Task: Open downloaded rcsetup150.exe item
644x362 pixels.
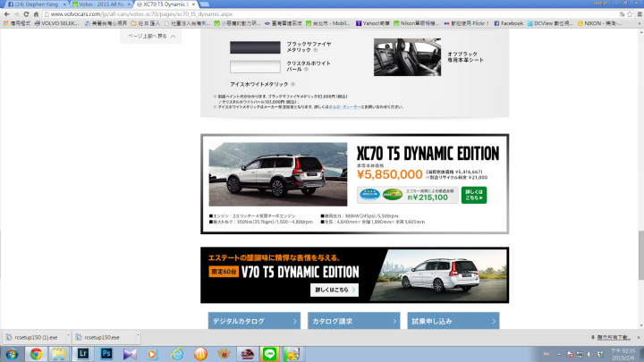Action: pos(104,337)
